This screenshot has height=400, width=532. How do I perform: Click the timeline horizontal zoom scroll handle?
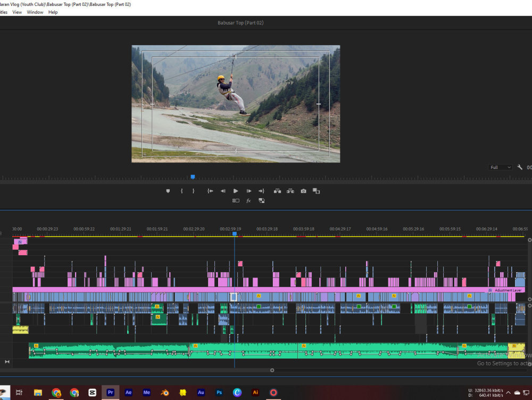tap(272, 370)
